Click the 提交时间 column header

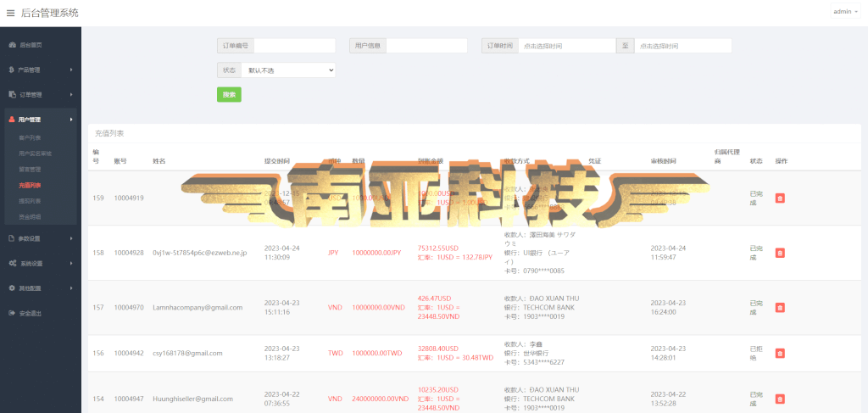tap(277, 161)
